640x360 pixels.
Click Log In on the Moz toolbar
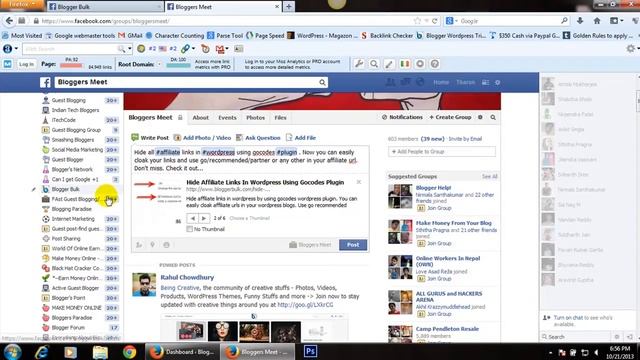(x=26, y=64)
